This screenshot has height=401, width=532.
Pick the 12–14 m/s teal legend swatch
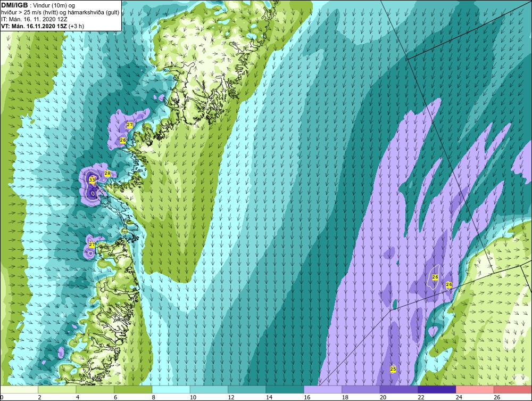[x=247, y=389]
